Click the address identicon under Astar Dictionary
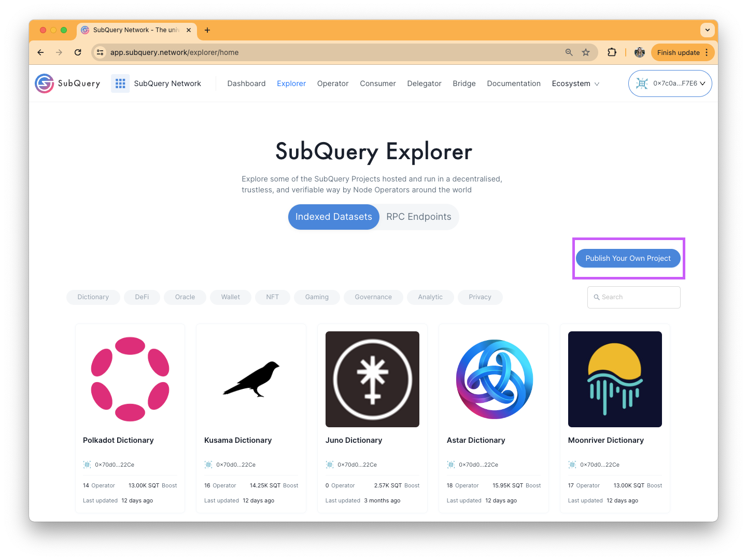Viewport: 747px width, 560px height. pos(451,465)
